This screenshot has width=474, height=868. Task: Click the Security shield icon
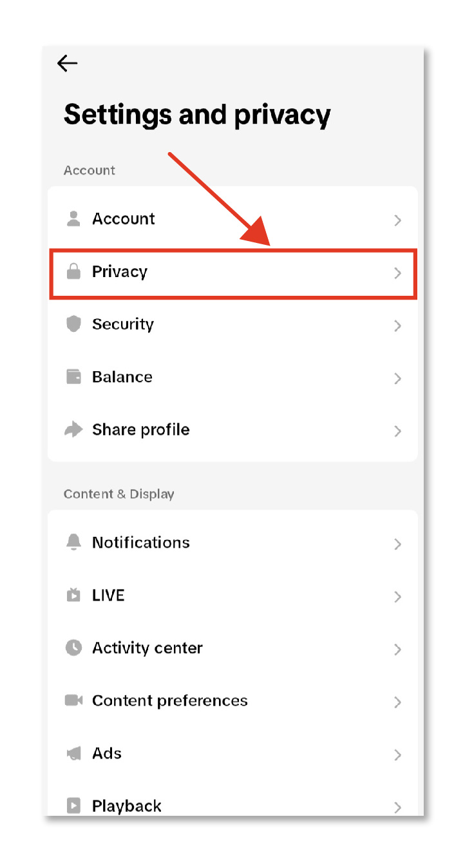point(74,324)
